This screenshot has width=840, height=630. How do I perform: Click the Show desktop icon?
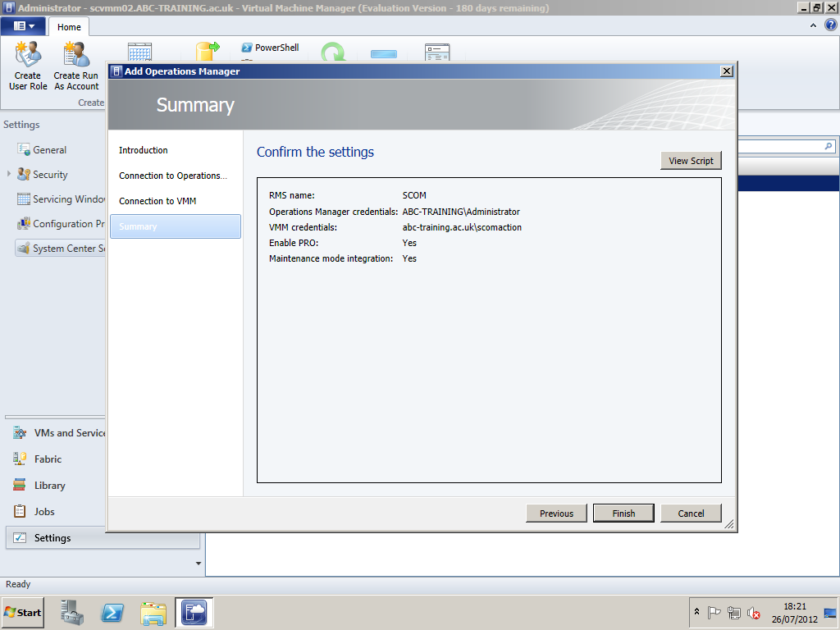tap(830, 613)
